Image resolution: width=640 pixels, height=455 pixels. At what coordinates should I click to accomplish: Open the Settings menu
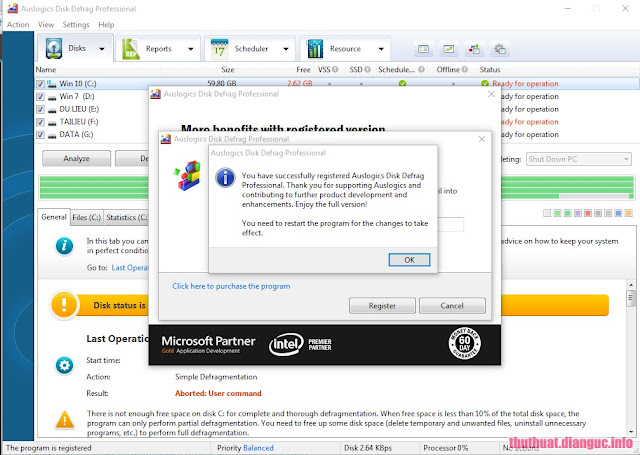click(x=76, y=24)
